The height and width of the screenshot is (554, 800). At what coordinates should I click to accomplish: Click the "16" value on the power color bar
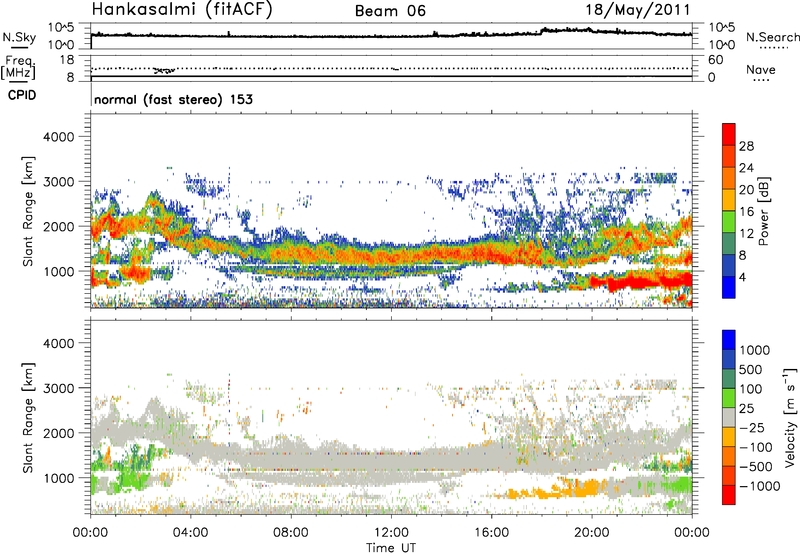pyautogui.click(x=746, y=212)
